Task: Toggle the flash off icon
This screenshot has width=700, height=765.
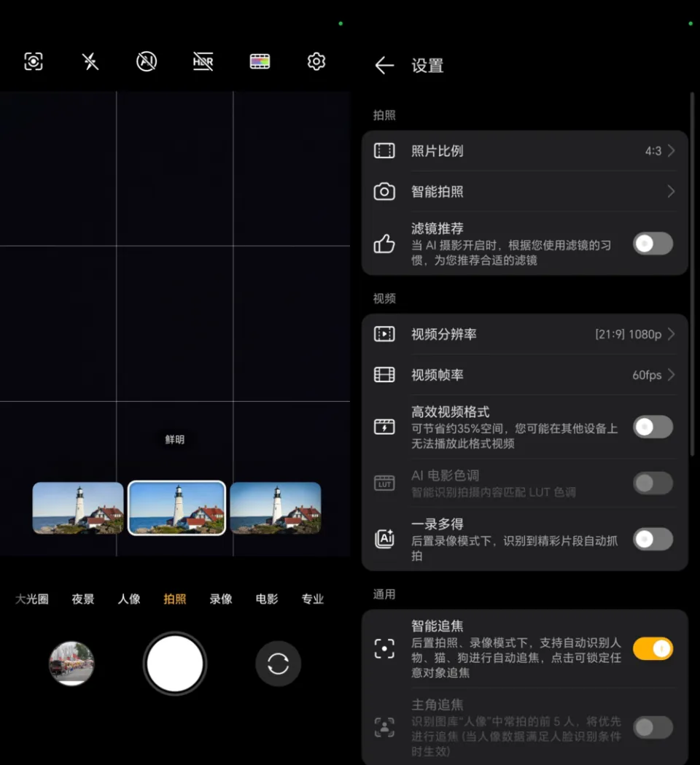Action: [x=90, y=61]
